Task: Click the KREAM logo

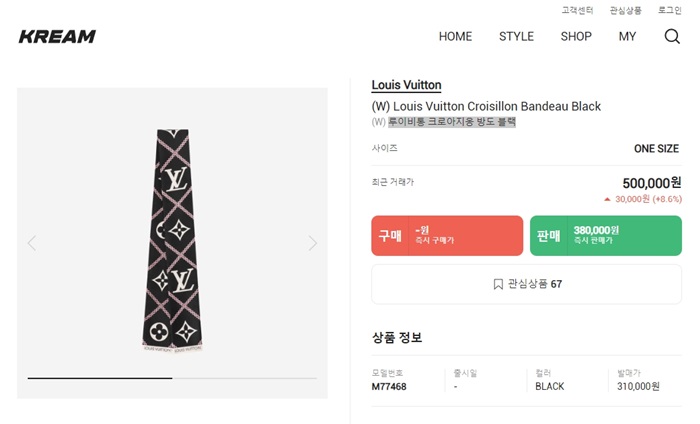Action: tap(57, 37)
